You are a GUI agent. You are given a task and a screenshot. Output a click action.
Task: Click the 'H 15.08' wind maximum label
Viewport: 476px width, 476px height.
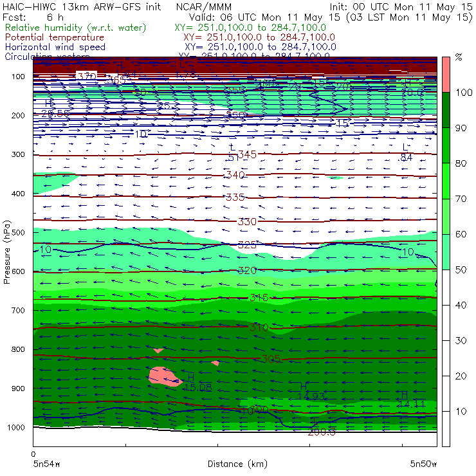(x=197, y=383)
